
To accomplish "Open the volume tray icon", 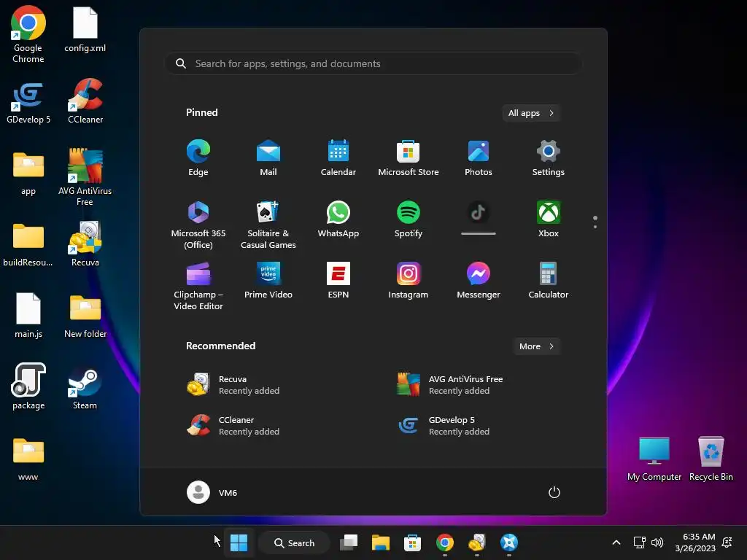I will pyautogui.click(x=657, y=542).
